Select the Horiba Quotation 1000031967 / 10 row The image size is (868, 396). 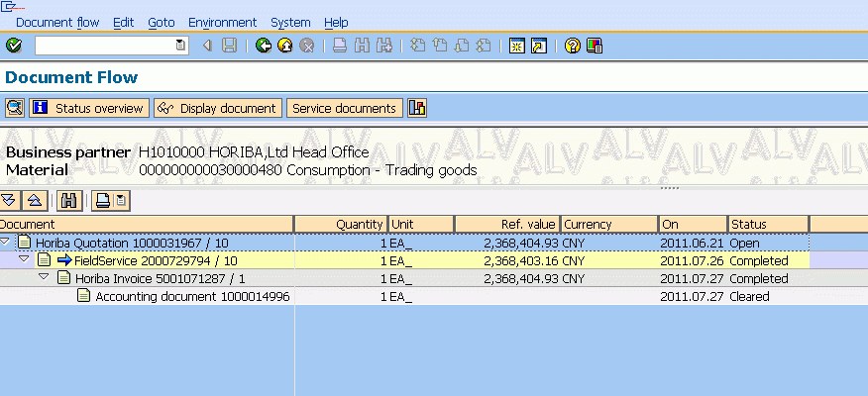pos(404,243)
